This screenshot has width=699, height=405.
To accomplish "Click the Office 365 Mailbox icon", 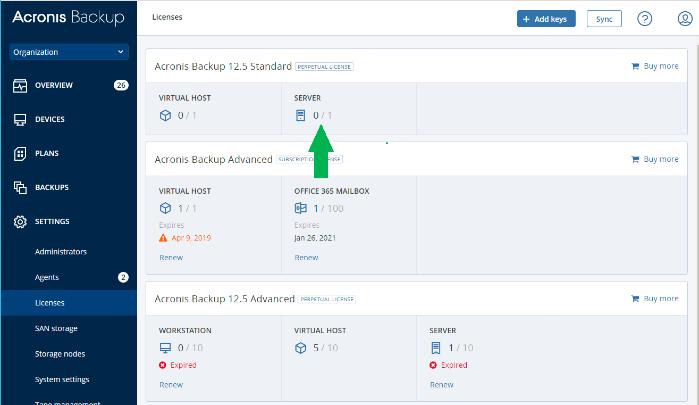I will click(300, 208).
